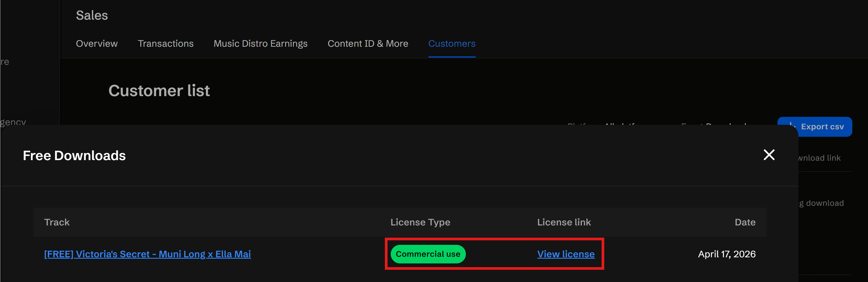
Task: Click the License link column header
Action: (x=563, y=222)
